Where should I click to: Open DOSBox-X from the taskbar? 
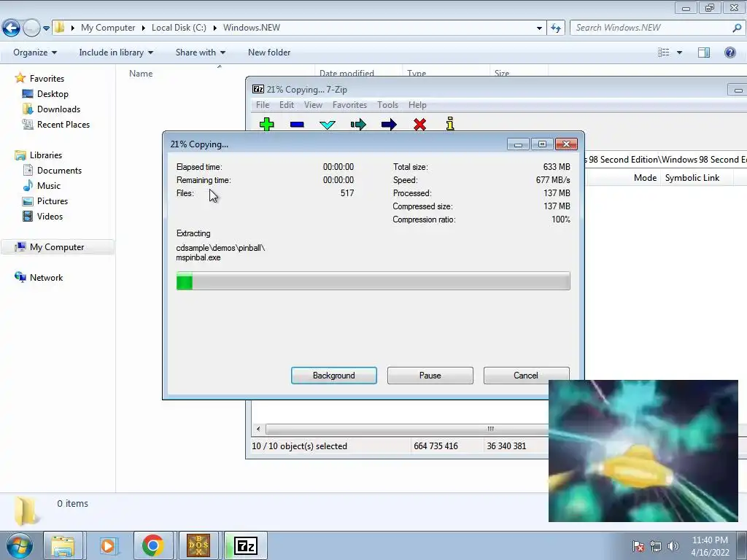[x=198, y=545]
